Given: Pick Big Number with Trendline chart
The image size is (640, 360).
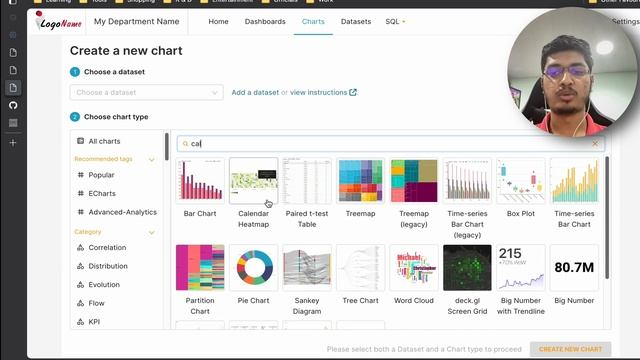Looking at the screenshot, I should pos(521,268).
